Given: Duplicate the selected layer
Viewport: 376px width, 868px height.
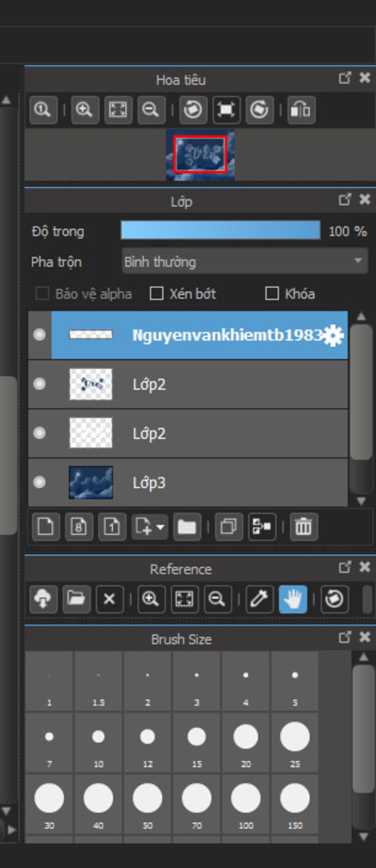Looking at the screenshot, I should [228, 527].
